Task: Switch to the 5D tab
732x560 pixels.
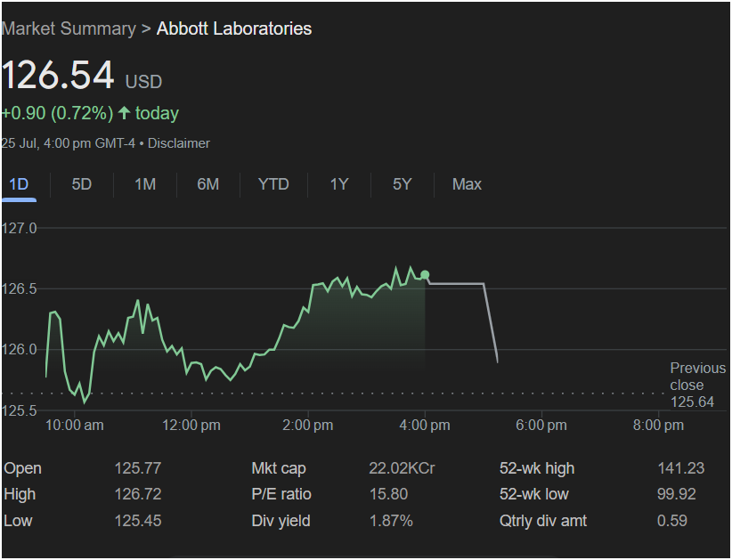Action: tap(82, 184)
